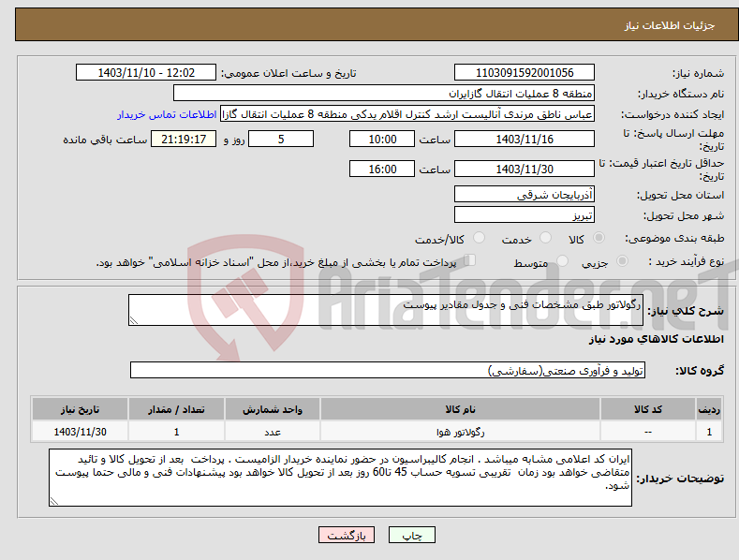Select the خدمت radio button
Screen dimensions: 739x560
pos(545,238)
